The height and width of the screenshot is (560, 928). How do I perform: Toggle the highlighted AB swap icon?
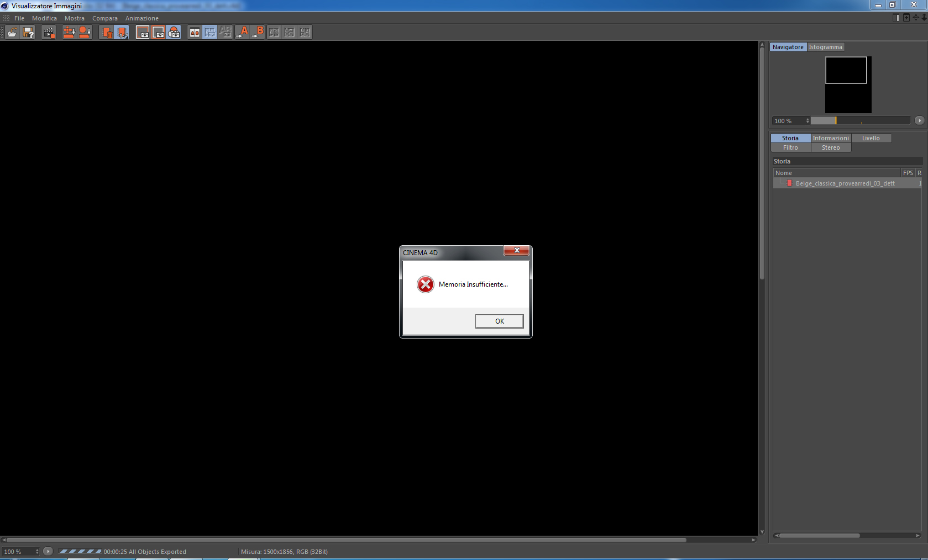[x=210, y=32]
